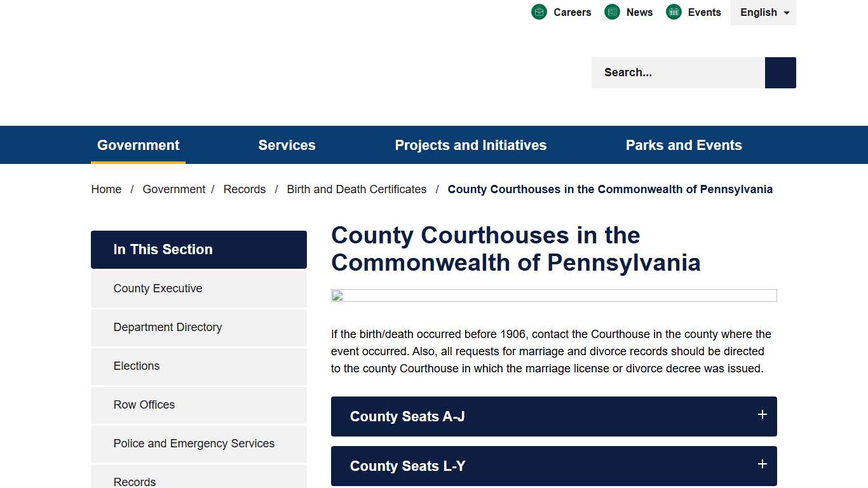
Task: Expand the County Seats A-J section
Action: [553, 416]
